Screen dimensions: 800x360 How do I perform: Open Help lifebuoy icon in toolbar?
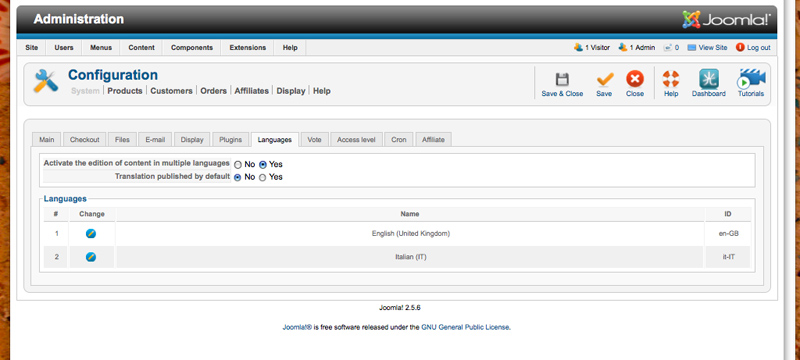click(671, 79)
